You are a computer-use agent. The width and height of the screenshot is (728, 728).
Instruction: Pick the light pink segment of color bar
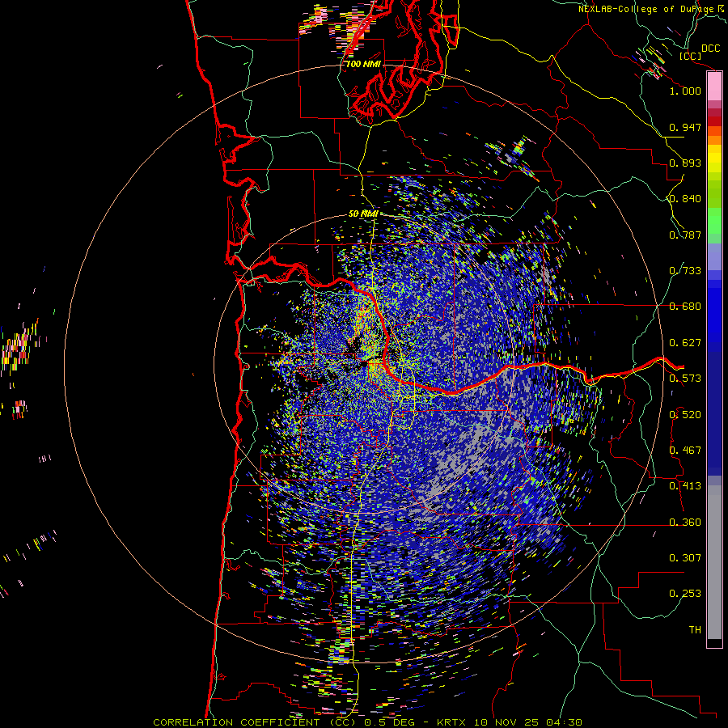[x=714, y=87]
